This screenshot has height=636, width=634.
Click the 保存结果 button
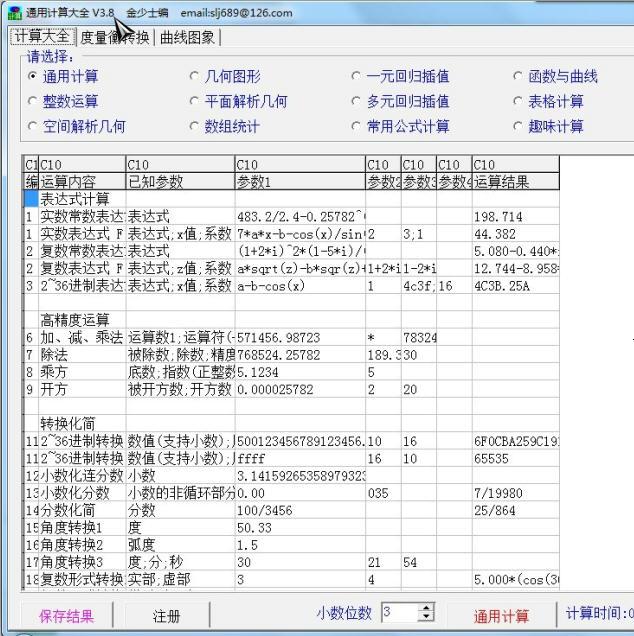tap(67, 616)
